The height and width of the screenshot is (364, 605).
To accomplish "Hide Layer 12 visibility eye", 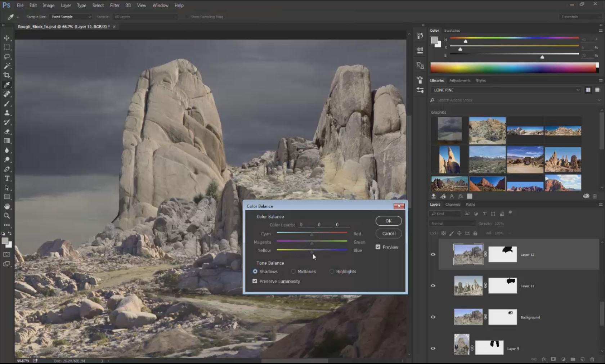I will coord(433,255).
